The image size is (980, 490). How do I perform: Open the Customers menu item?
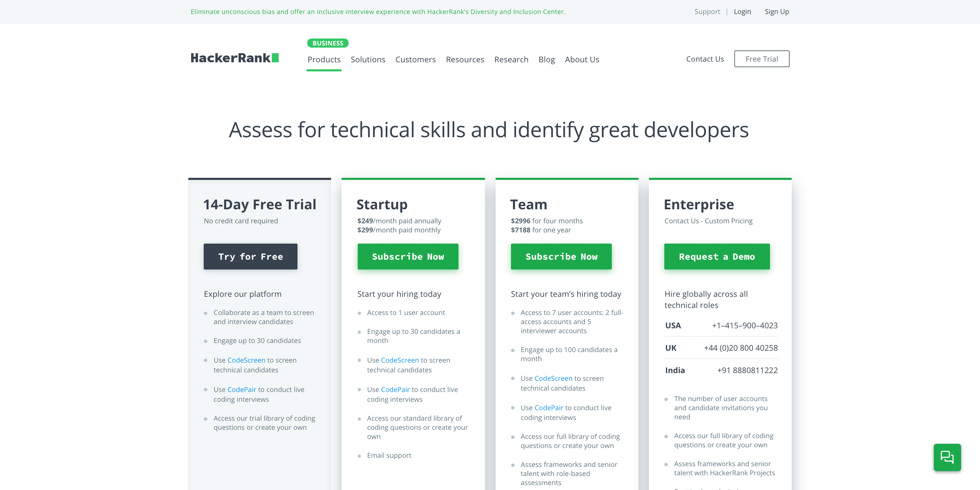click(x=415, y=59)
